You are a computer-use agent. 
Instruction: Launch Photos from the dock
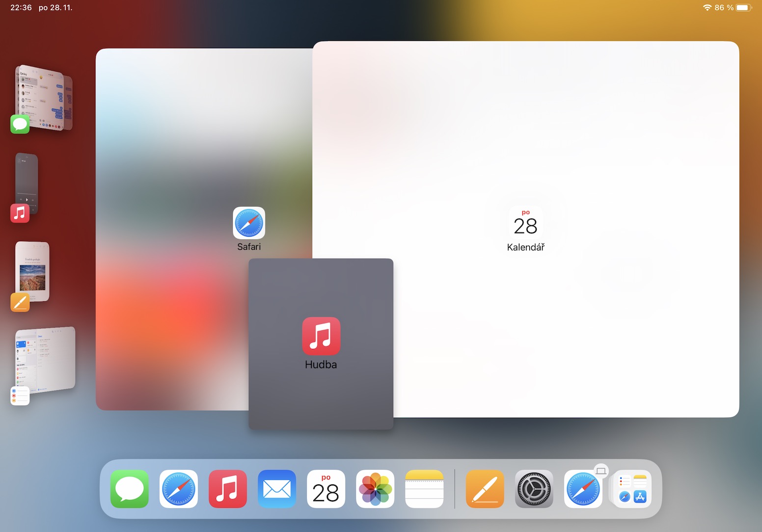(375, 489)
